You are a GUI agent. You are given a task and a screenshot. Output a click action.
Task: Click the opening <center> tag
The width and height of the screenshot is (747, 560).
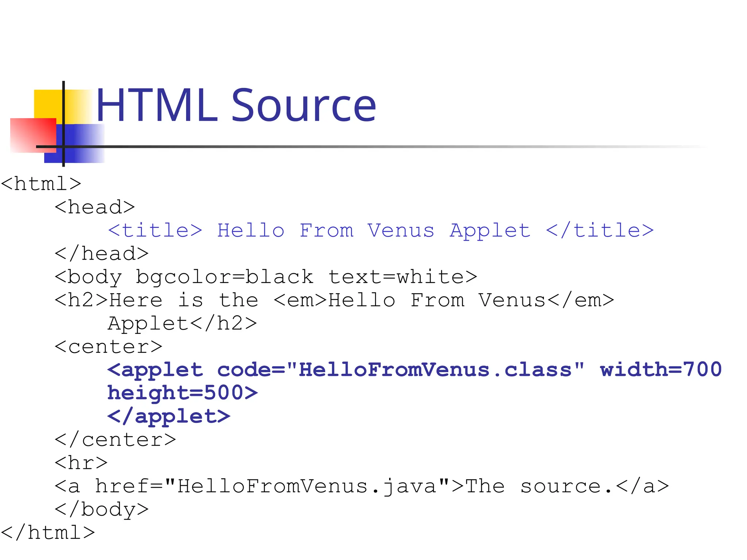[x=108, y=347]
